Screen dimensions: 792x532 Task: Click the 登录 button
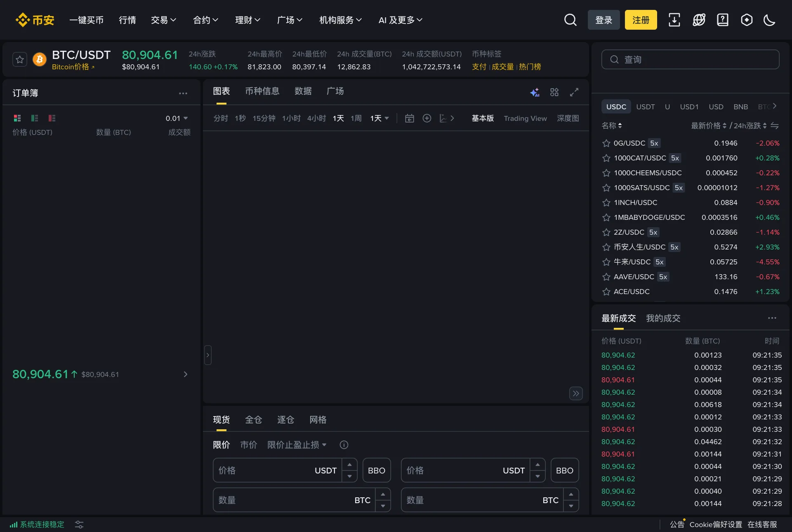(604, 20)
